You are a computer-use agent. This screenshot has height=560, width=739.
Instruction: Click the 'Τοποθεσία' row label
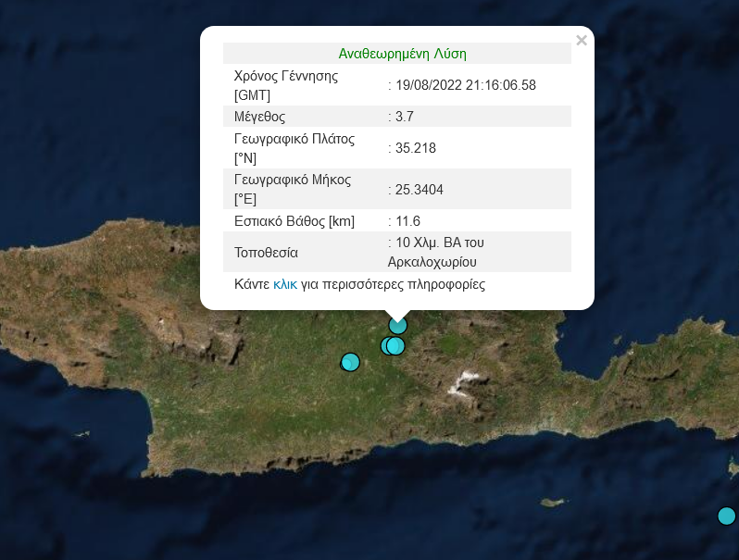(267, 252)
